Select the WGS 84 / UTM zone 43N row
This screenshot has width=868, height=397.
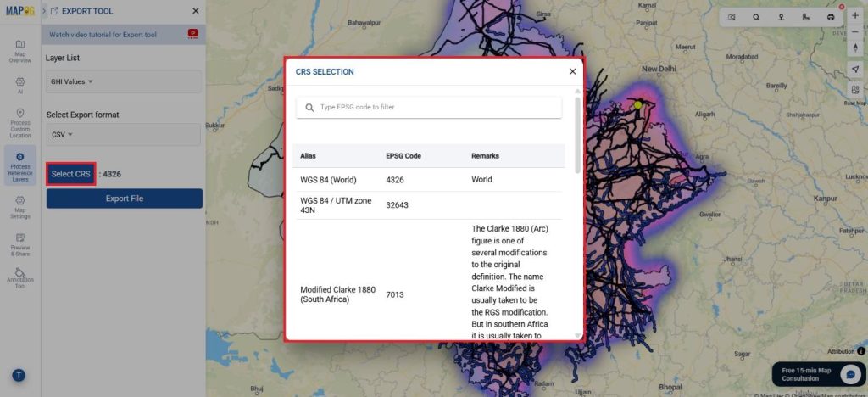tap(427, 205)
